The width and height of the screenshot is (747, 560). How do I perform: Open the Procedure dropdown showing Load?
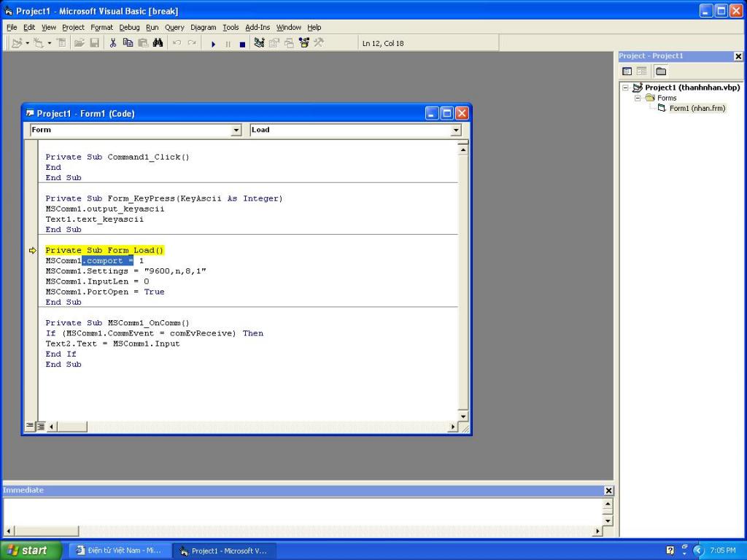click(x=456, y=130)
